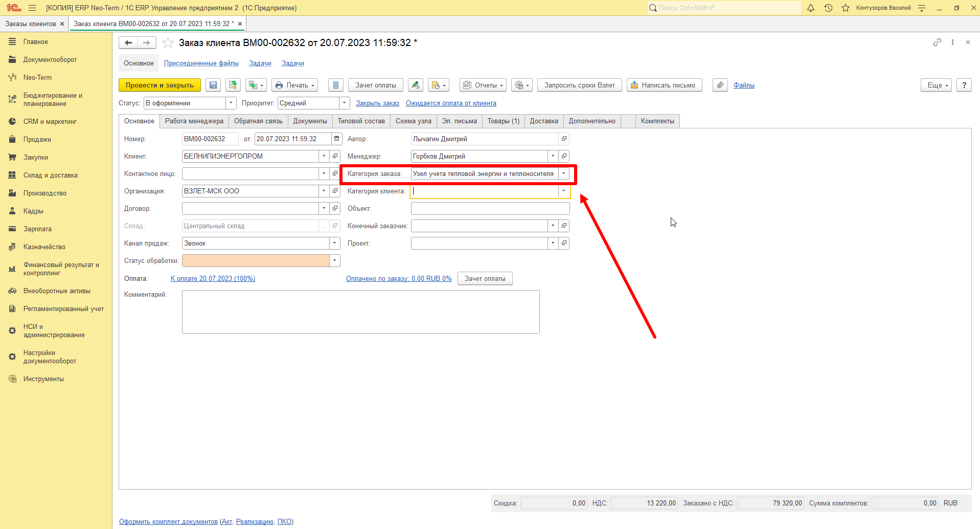
Task: Click into the Комментарий text area
Action: pos(361,312)
